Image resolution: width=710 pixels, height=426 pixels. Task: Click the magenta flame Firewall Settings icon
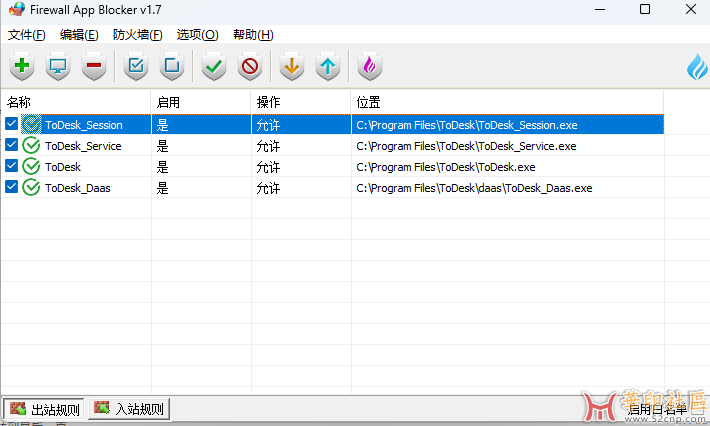tap(370, 66)
